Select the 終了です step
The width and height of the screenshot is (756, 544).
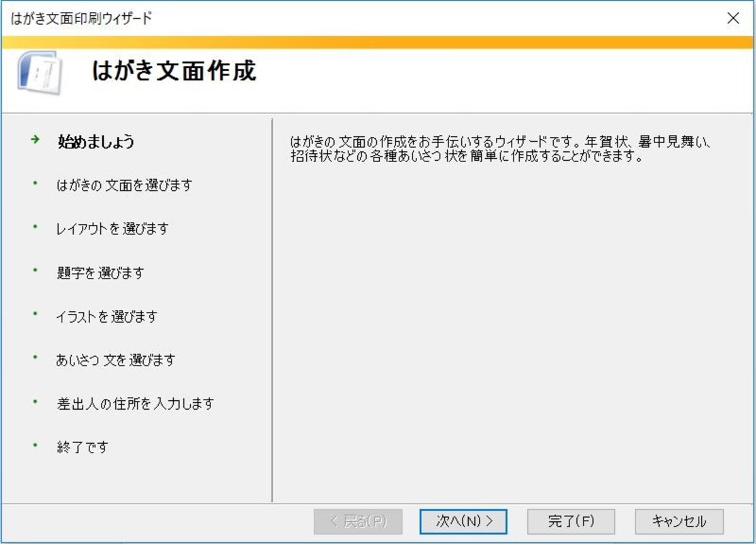pos(82,447)
